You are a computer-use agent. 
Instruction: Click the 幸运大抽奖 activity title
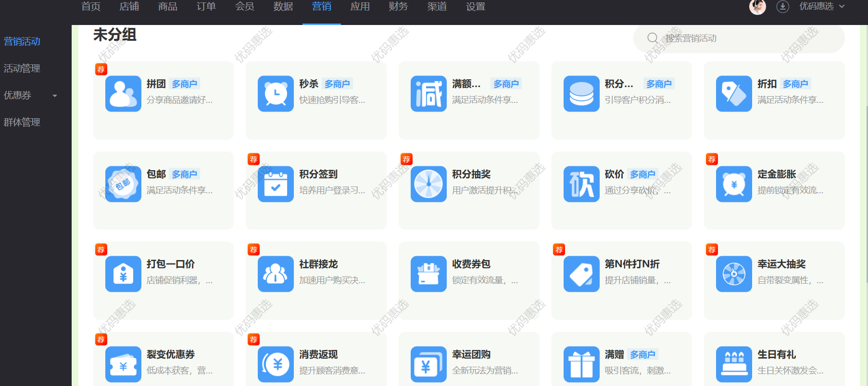[781, 264]
